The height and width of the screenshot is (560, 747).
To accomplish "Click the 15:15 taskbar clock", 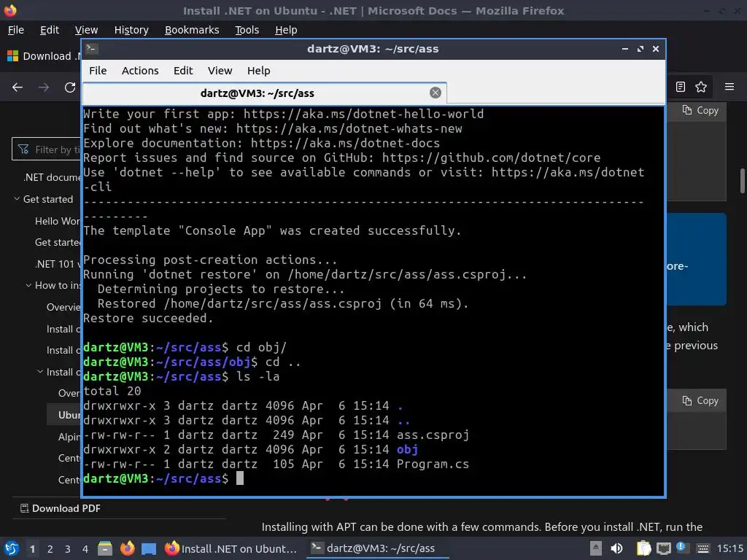I will tap(730, 548).
